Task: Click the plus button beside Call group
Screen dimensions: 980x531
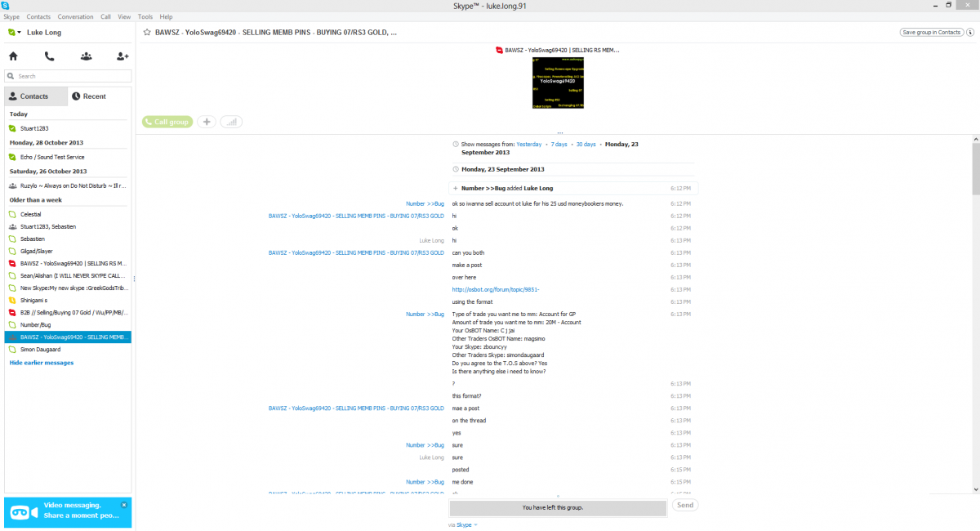Action: pos(207,122)
